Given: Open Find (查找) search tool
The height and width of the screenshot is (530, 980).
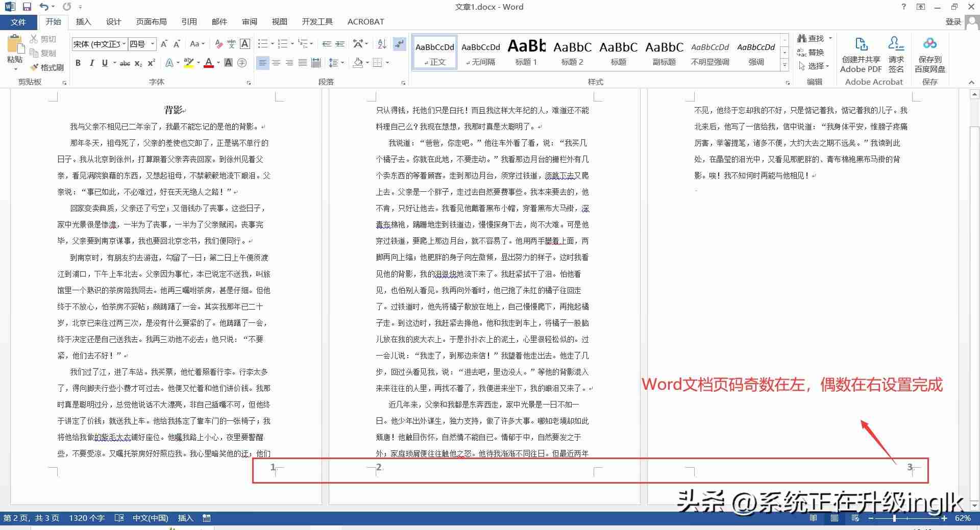Looking at the screenshot, I should (811, 38).
